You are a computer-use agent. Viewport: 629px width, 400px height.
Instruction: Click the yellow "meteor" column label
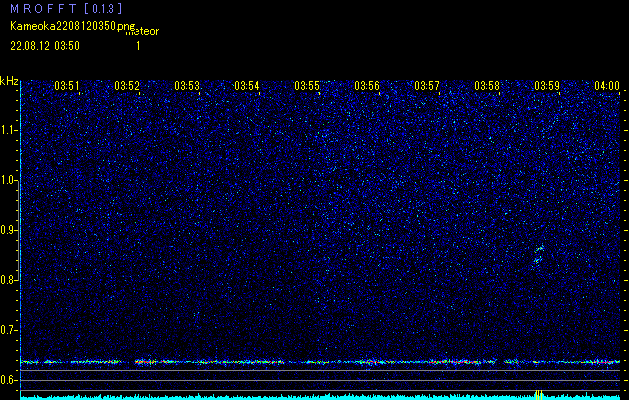coord(142,32)
